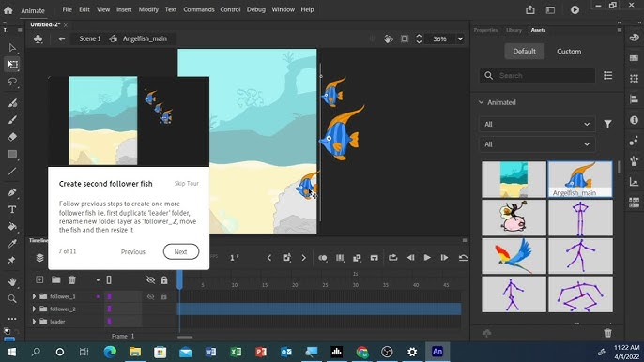Select the Asset Warp pin tool
Screen dimensions: 644x362
pos(12,261)
